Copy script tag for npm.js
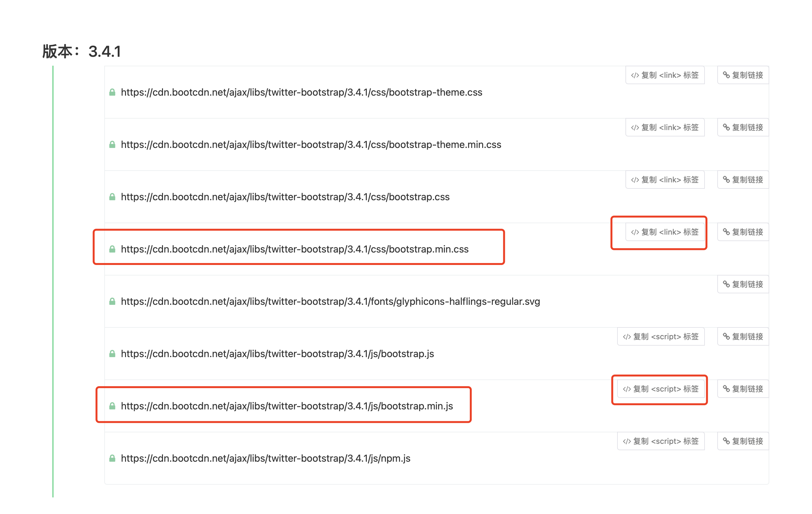812x514 pixels. pos(661,441)
